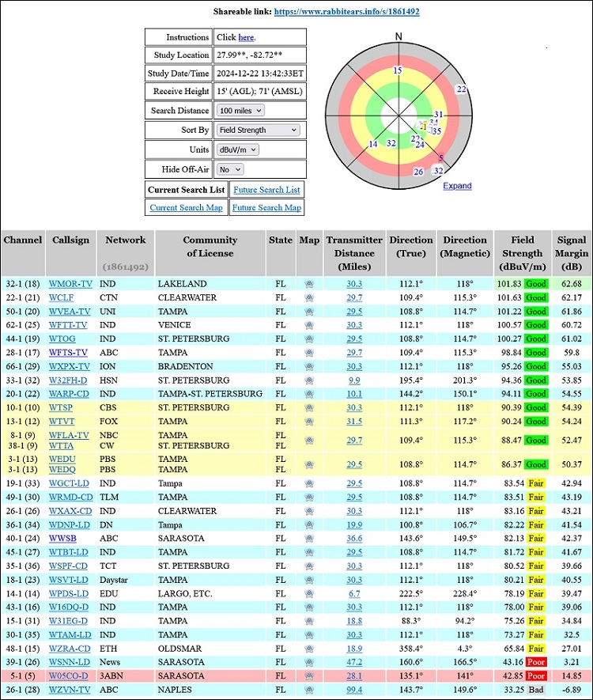The height and width of the screenshot is (700, 593).
Task: Click channel 15 marker on the compass chart
Action: coord(398,70)
